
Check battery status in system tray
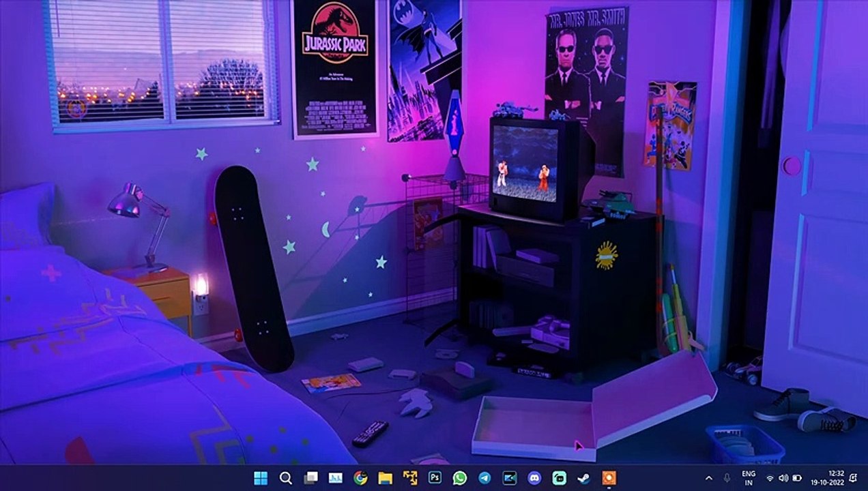[x=796, y=478]
